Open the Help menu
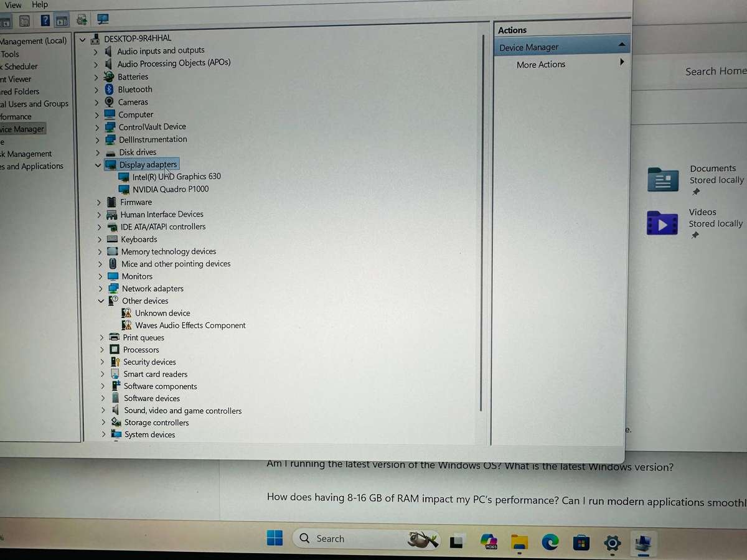The image size is (747, 560). [x=39, y=4]
